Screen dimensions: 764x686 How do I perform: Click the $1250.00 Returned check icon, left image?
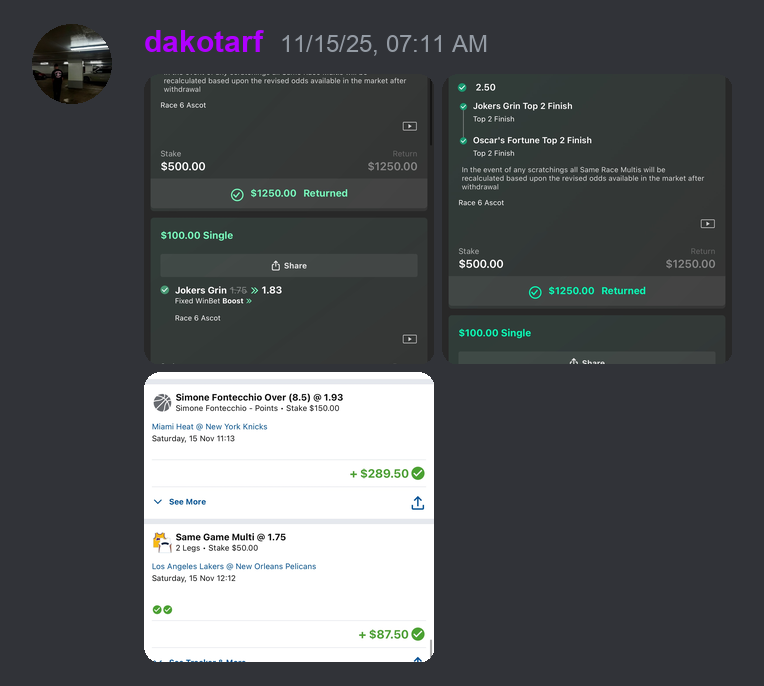[237, 195]
